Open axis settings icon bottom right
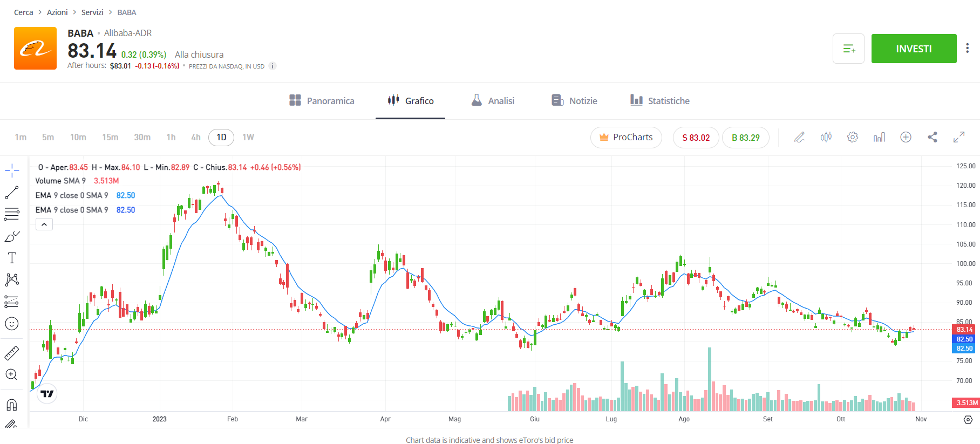The image size is (980, 444). (968, 419)
